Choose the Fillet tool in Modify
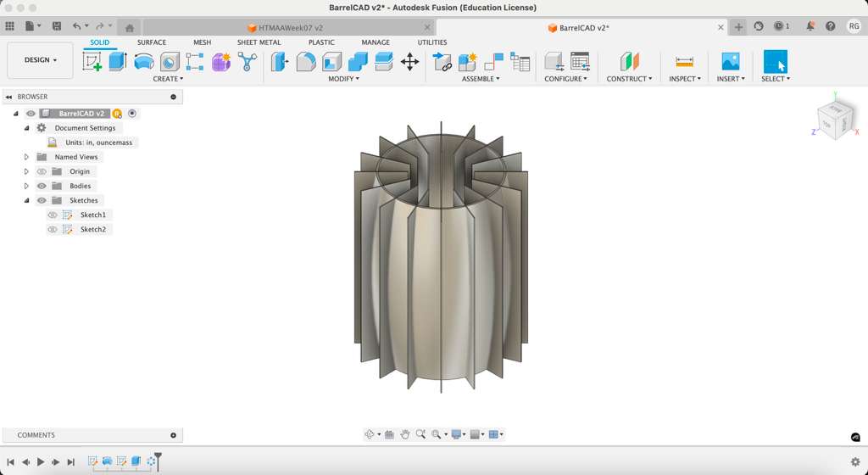868x475 pixels. 306,61
